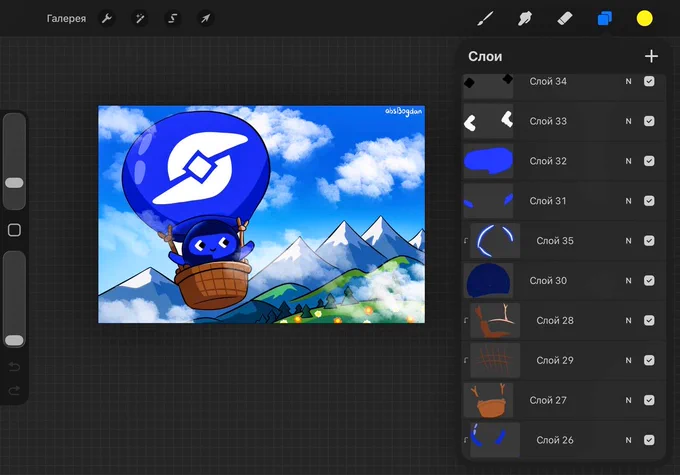Click the Слой 33 layer name
Image resolution: width=680 pixels, height=475 pixels.
tap(548, 121)
